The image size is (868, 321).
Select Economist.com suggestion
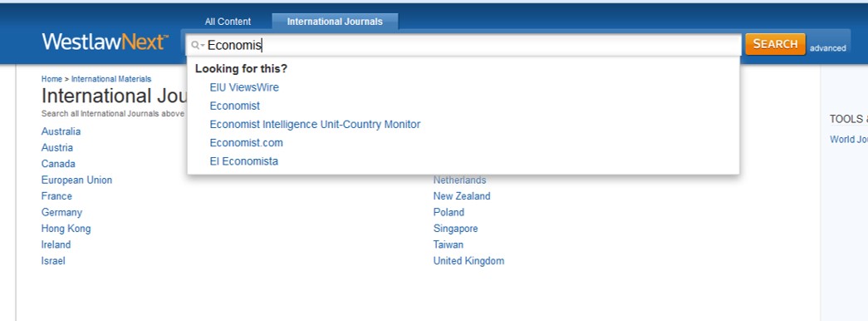coord(247,143)
